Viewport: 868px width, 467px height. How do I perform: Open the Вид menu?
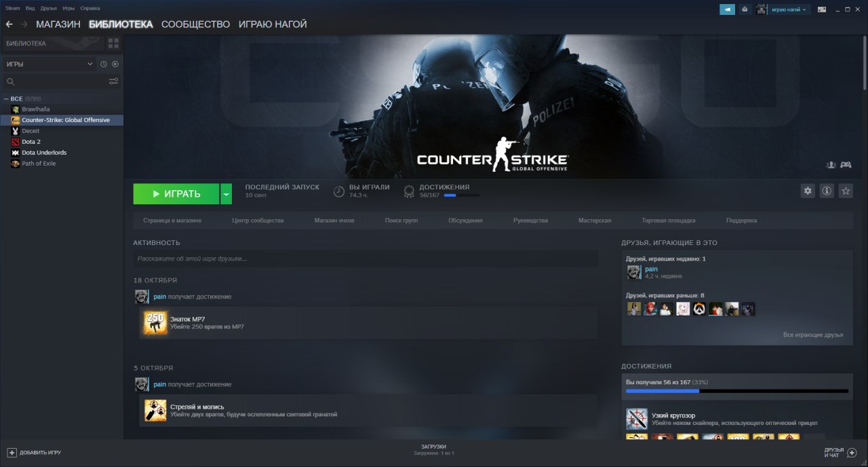[31, 8]
